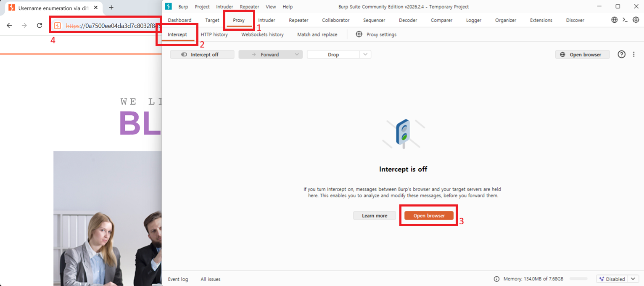
Task: Open Burp settings gear icon at top right
Action: pyautogui.click(x=636, y=20)
